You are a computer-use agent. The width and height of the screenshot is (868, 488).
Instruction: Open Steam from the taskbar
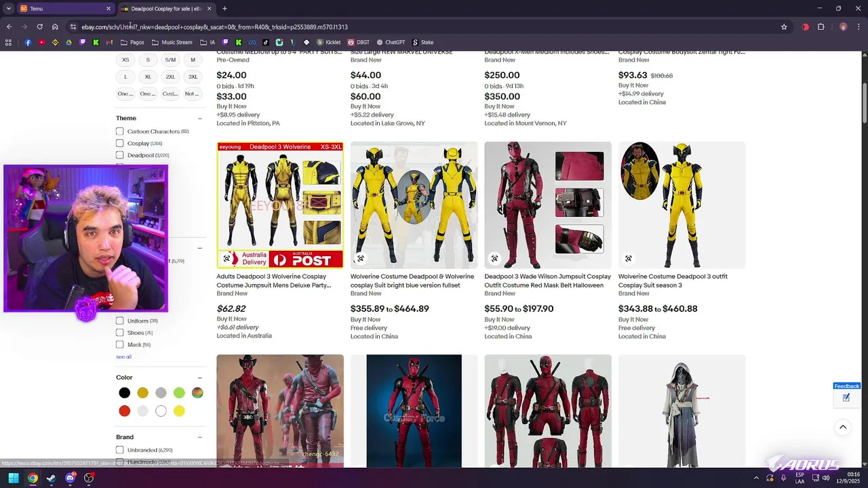[51, 478]
